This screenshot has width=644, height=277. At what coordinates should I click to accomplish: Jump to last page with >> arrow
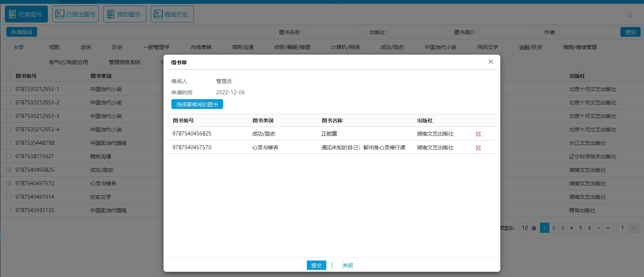tap(608, 228)
